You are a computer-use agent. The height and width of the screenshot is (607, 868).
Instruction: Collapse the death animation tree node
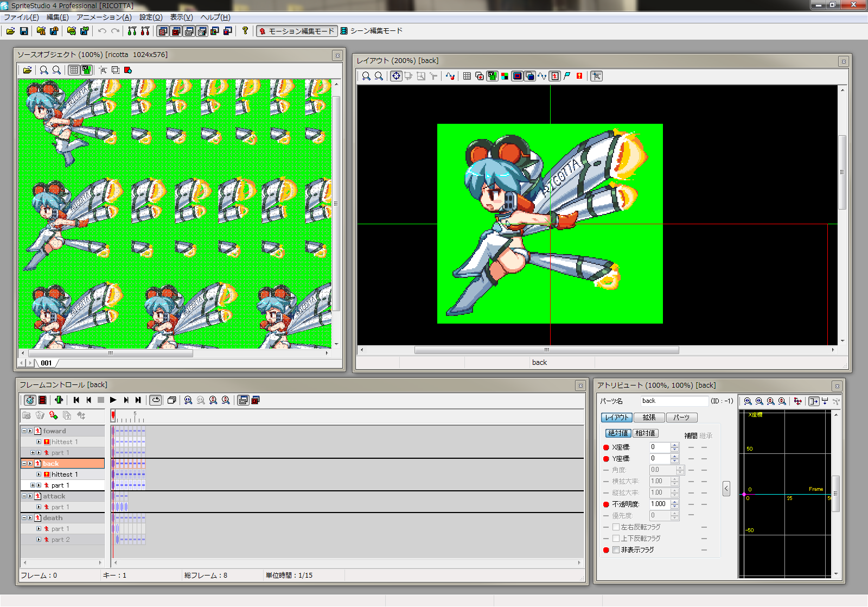tap(24, 518)
